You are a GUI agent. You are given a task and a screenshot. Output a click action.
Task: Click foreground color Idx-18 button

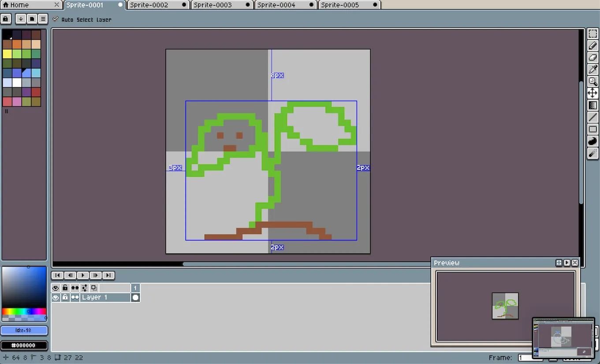[24, 331]
